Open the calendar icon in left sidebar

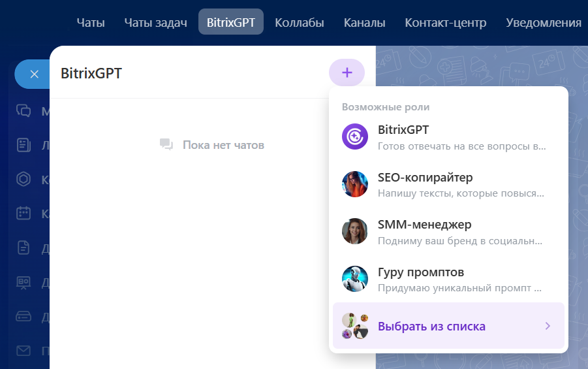(24, 214)
